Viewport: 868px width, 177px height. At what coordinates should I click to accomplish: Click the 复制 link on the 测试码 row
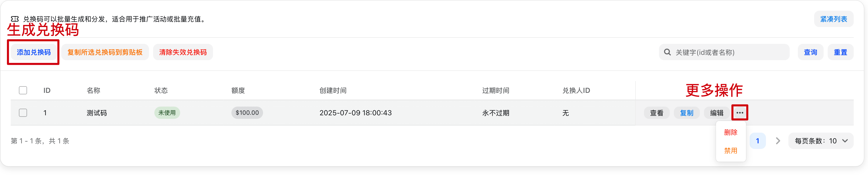click(687, 113)
